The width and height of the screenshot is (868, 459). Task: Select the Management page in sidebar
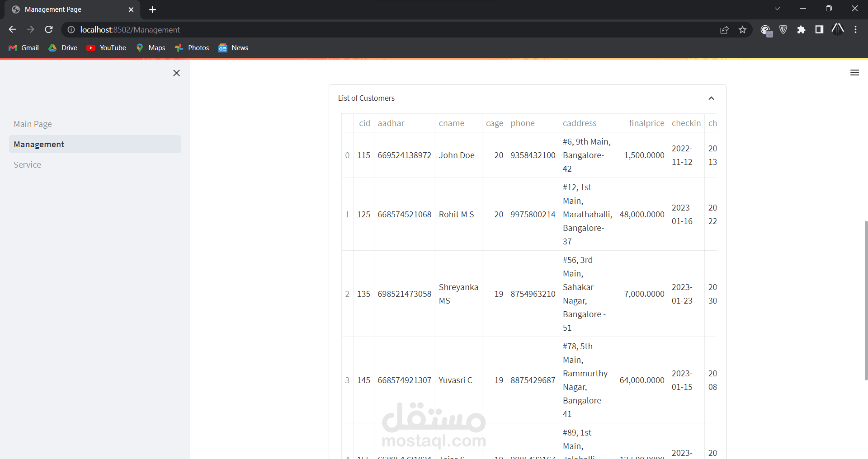[95, 144]
